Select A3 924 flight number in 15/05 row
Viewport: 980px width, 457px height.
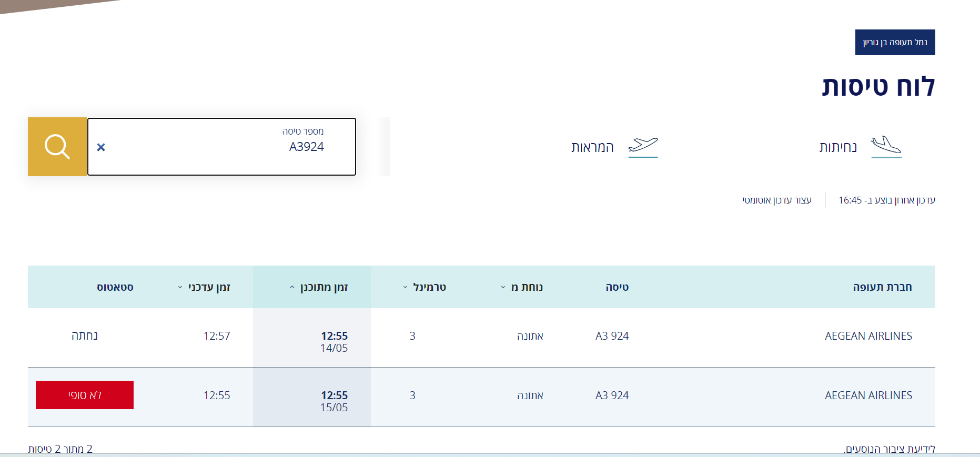click(x=612, y=395)
